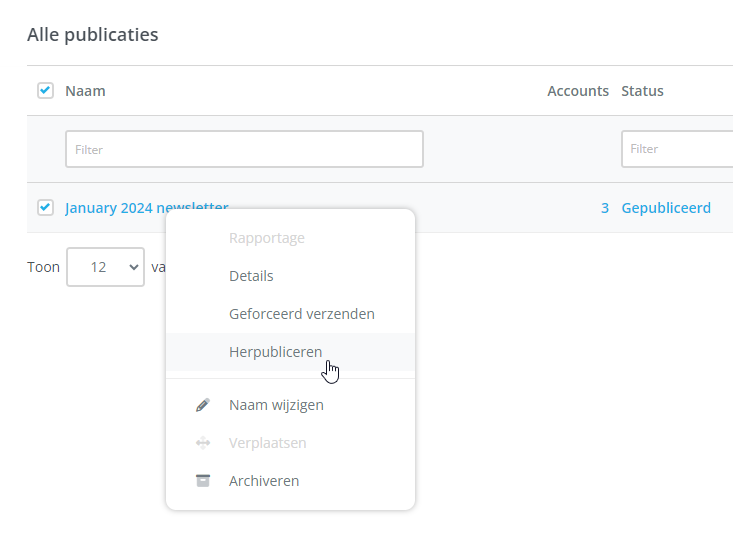This screenshot has width=733, height=539.
Task: Sort by the Accounts column header
Action: pos(577,91)
